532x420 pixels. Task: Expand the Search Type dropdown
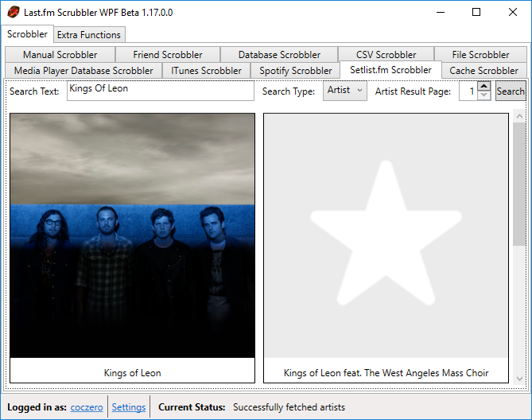point(344,91)
